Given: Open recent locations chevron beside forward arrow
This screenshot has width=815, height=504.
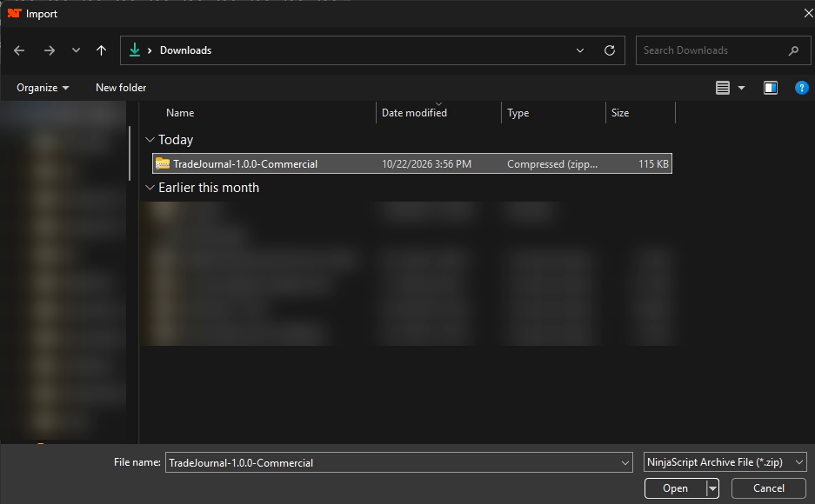Looking at the screenshot, I should click(x=76, y=50).
